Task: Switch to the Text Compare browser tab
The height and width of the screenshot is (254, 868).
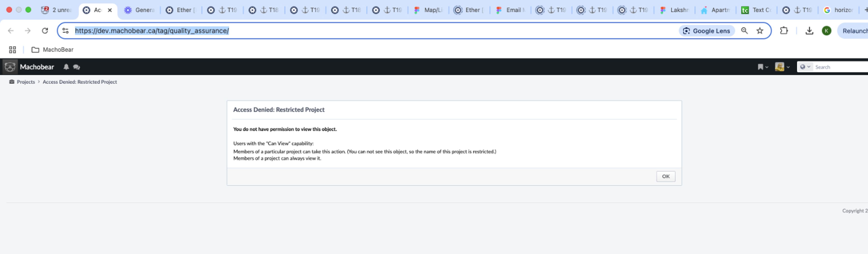Action: coord(757,10)
